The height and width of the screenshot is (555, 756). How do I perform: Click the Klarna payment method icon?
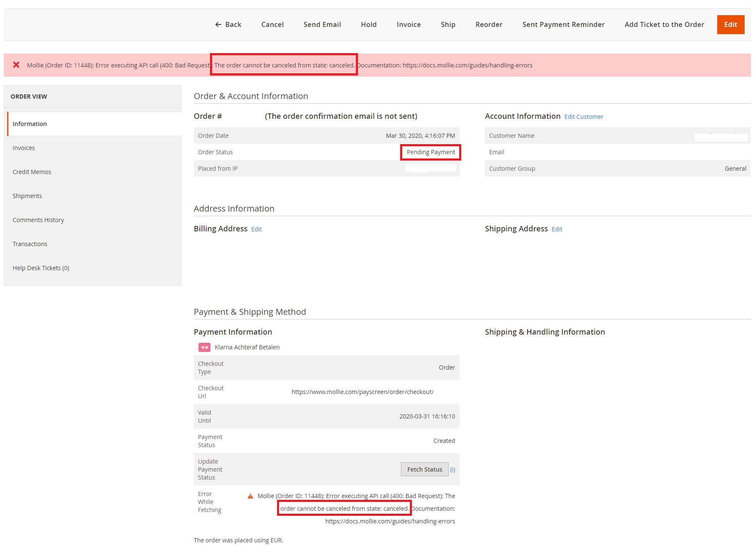[x=204, y=347]
